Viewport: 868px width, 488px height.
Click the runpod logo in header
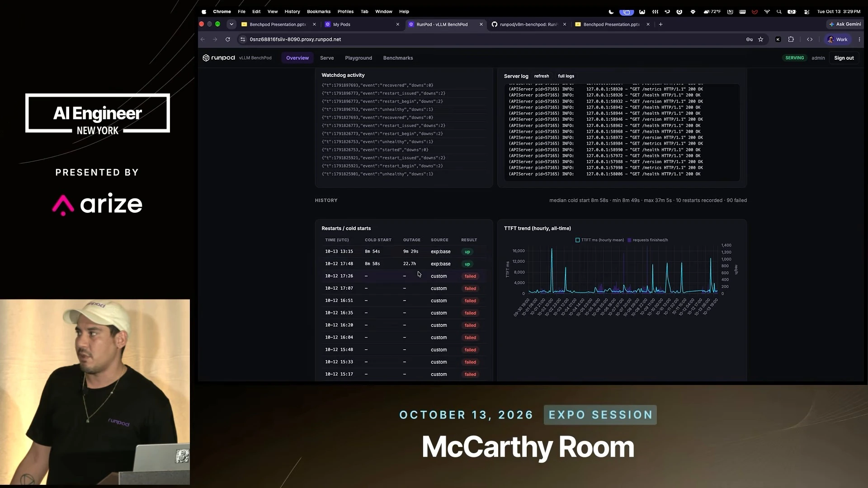pyautogui.click(x=219, y=58)
